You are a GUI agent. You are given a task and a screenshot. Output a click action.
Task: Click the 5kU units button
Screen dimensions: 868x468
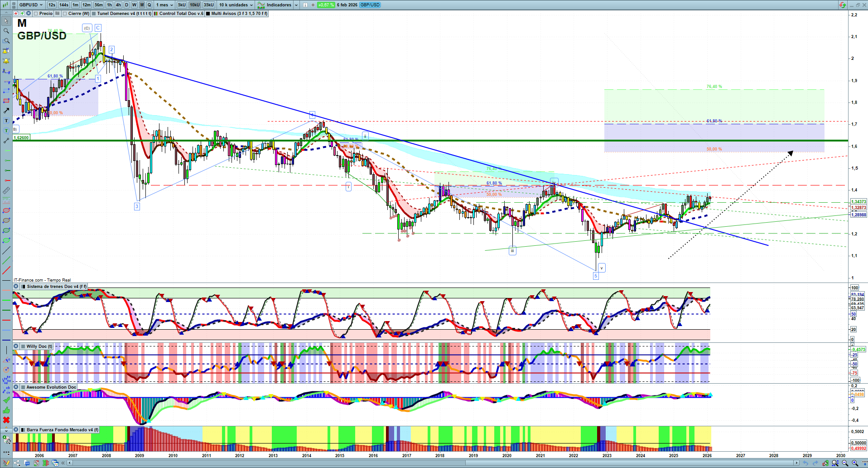pos(182,5)
